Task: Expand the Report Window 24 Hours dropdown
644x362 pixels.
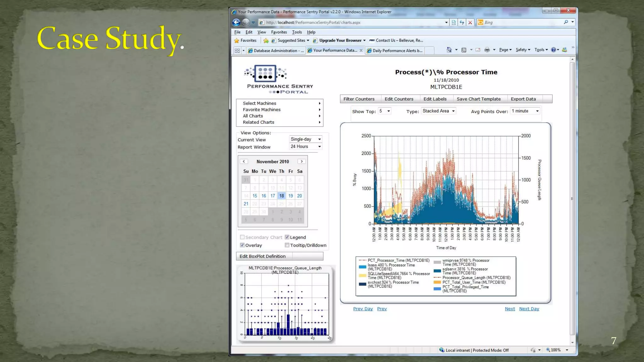Action: (306, 146)
